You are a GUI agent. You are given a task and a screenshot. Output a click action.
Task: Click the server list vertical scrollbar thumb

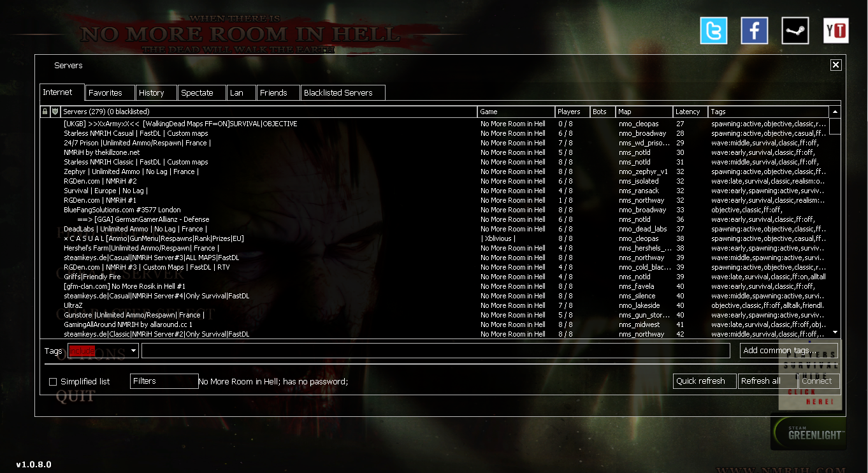coord(835,126)
